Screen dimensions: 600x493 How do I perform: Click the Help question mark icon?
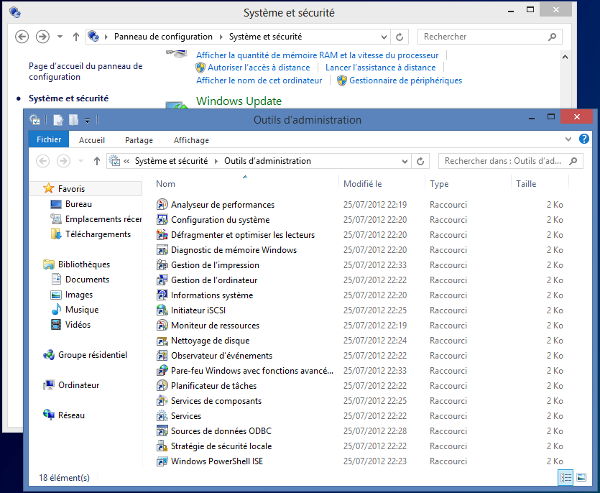pyautogui.click(x=584, y=139)
